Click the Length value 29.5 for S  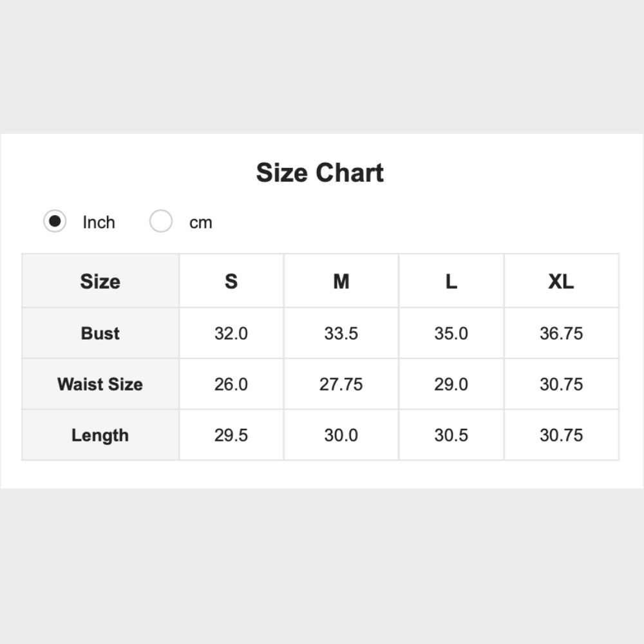(231, 435)
